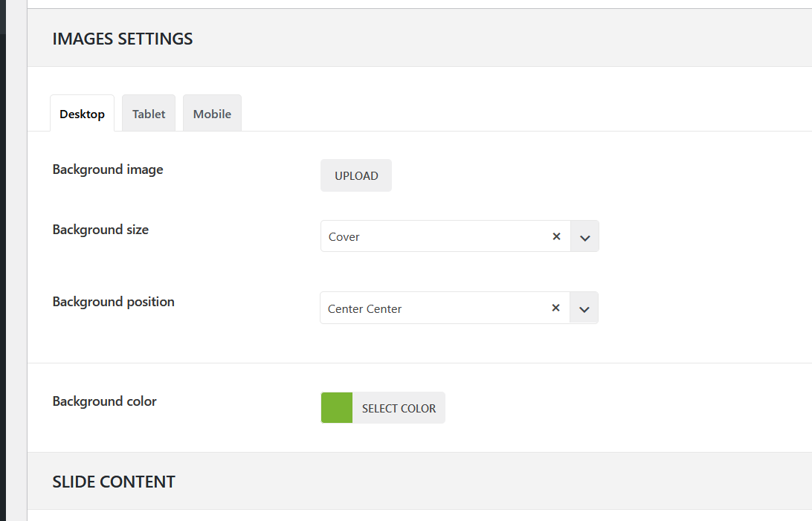Click the Background image label
Viewport: 812px width, 521px height.
pyautogui.click(x=108, y=169)
